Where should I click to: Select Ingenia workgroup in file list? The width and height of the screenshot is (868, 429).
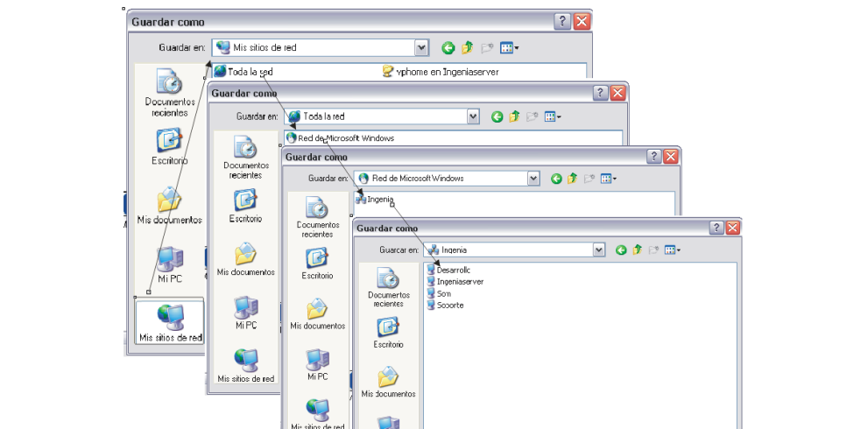374,199
